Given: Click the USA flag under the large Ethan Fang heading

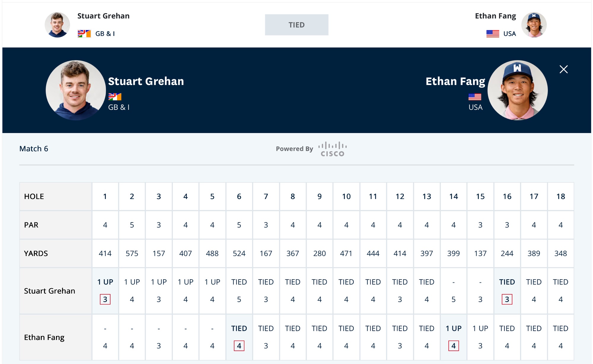Looking at the screenshot, I should coord(475,97).
